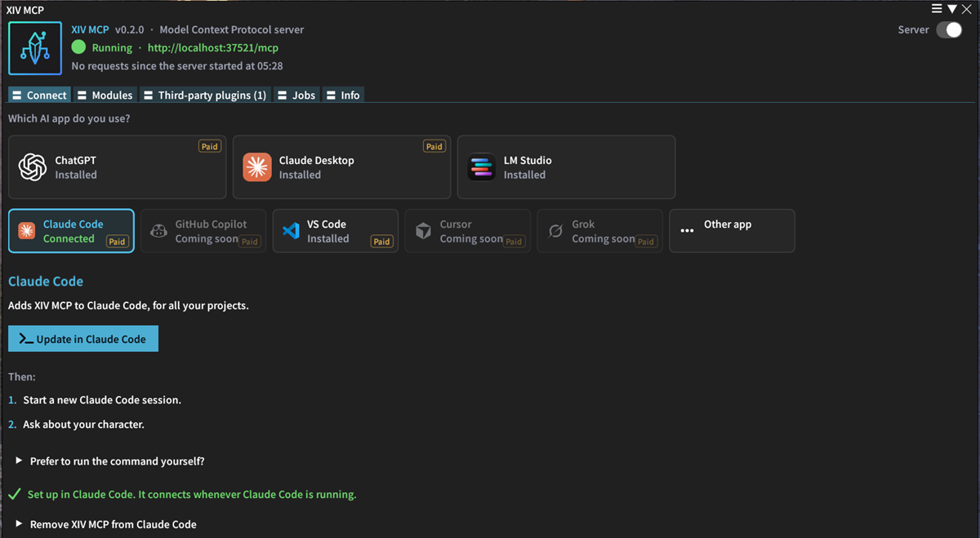This screenshot has height=538, width=980.
Task: Switch to the Jobs tab
Action: tap(296, 95)
